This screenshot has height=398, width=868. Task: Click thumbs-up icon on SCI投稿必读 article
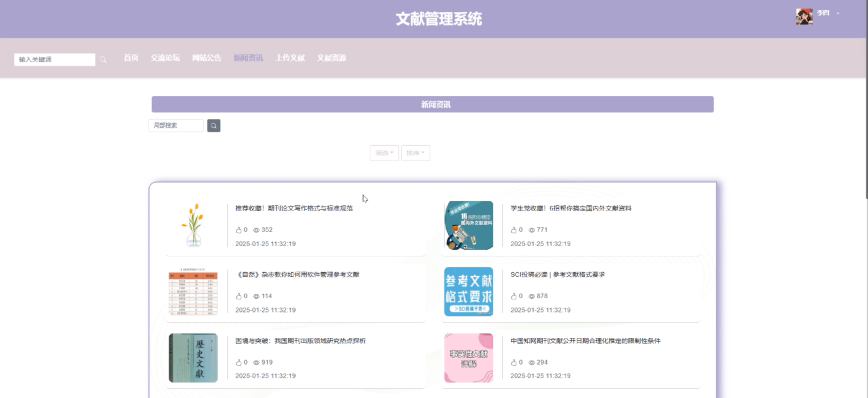(x=514, y=296)
